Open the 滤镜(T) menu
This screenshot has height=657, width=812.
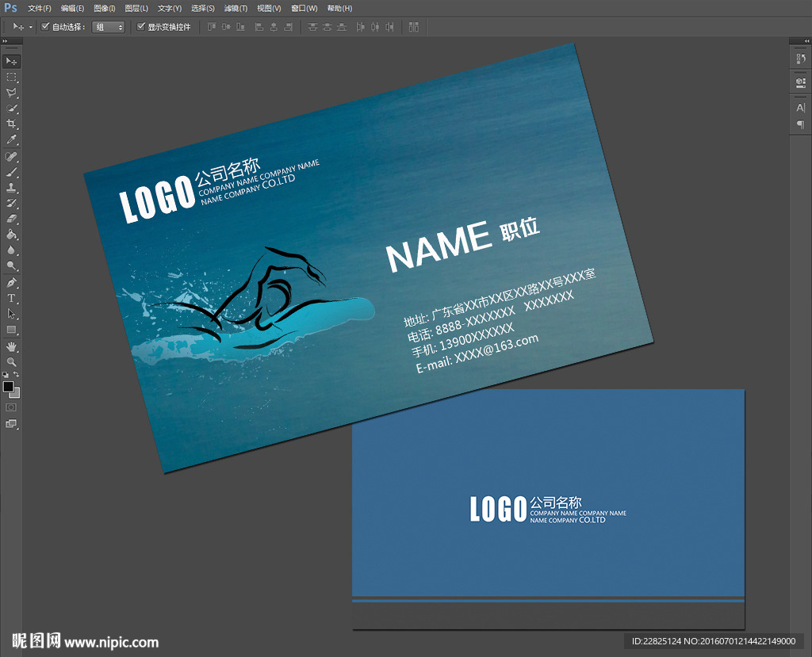[235, 8]
